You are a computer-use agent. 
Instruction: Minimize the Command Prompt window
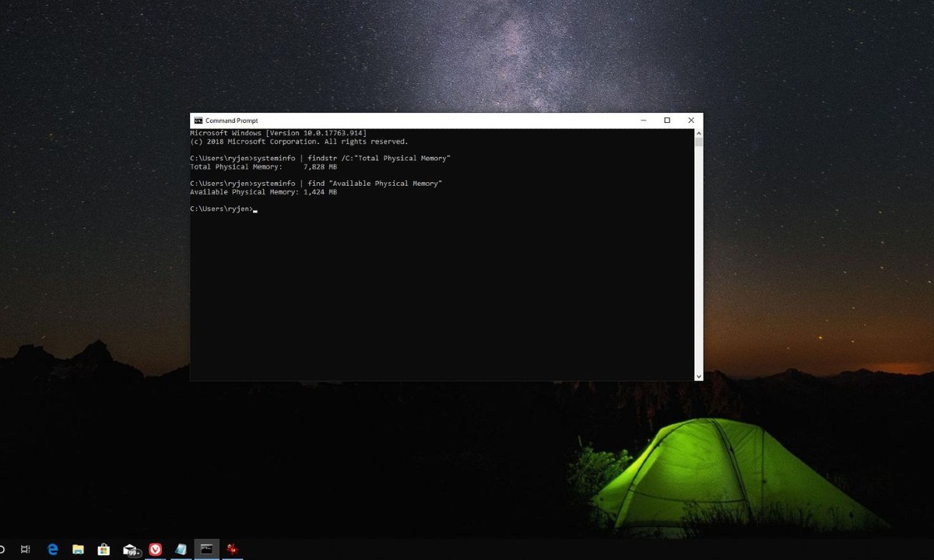tap(644, 121)
